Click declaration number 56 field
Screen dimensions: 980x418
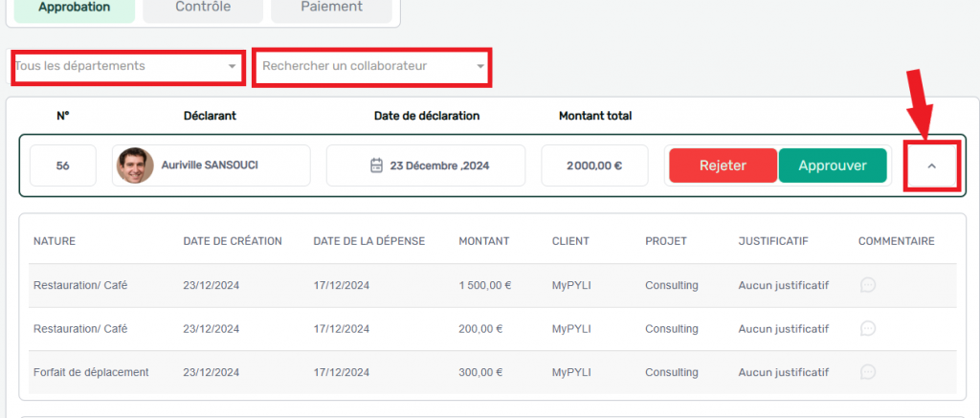[x=63, y=165]
